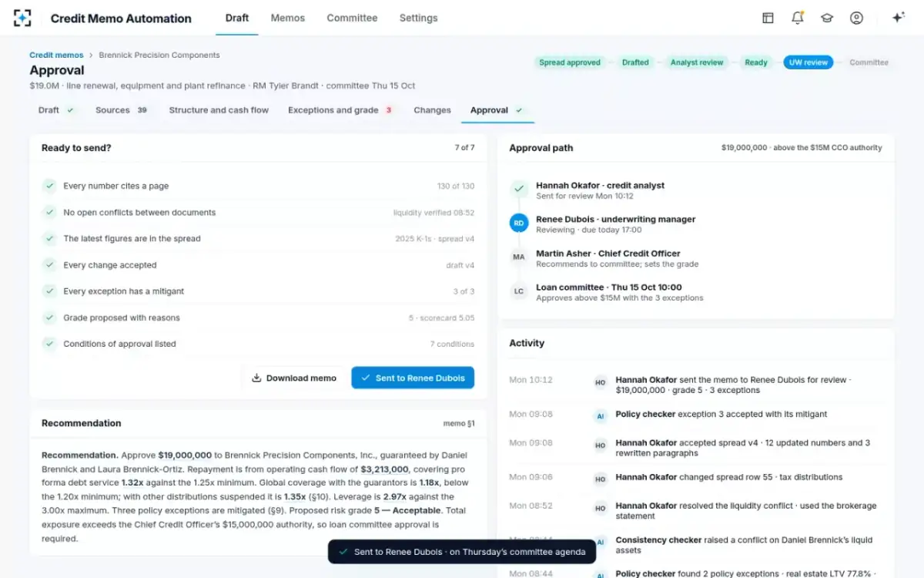924x578 pixels.
Task: Open the Committee navigation tab
Action: pos(352,18)
